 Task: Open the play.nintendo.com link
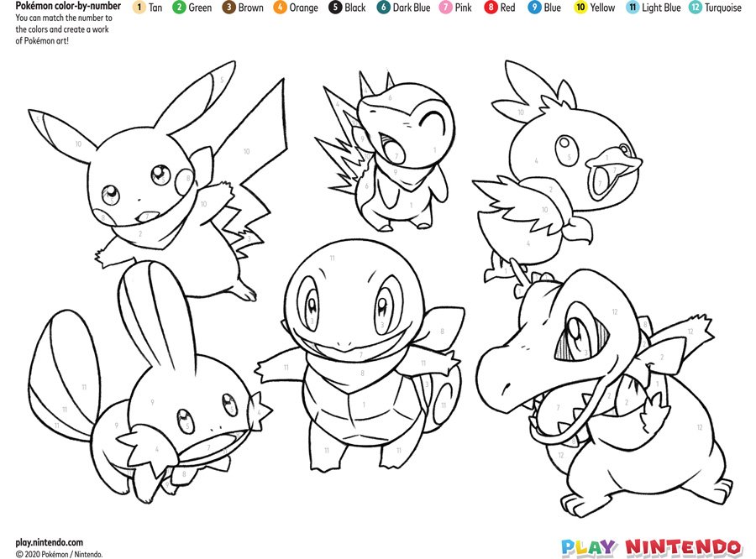(50, 542)
